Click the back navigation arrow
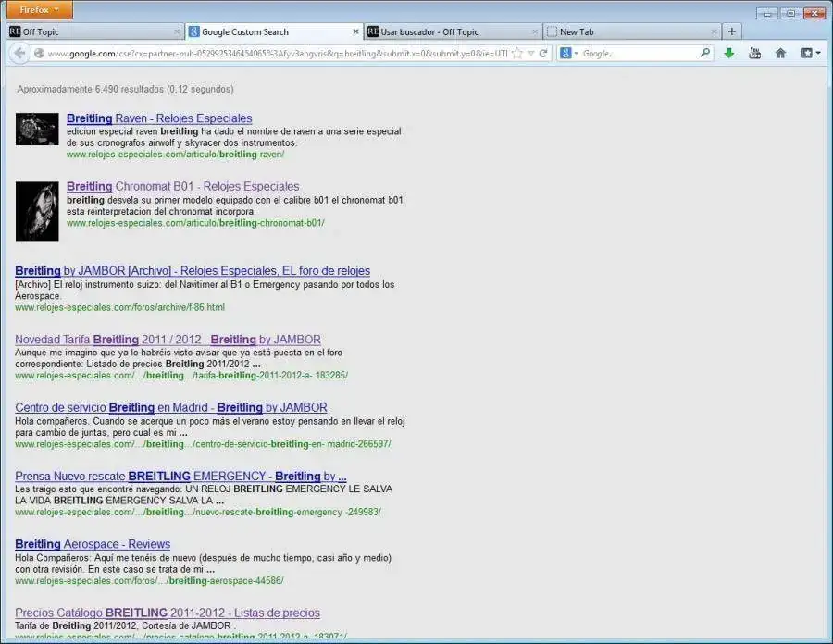Image resolution: width=833 pixels, height=644 pixels. (x=19, y=54)
